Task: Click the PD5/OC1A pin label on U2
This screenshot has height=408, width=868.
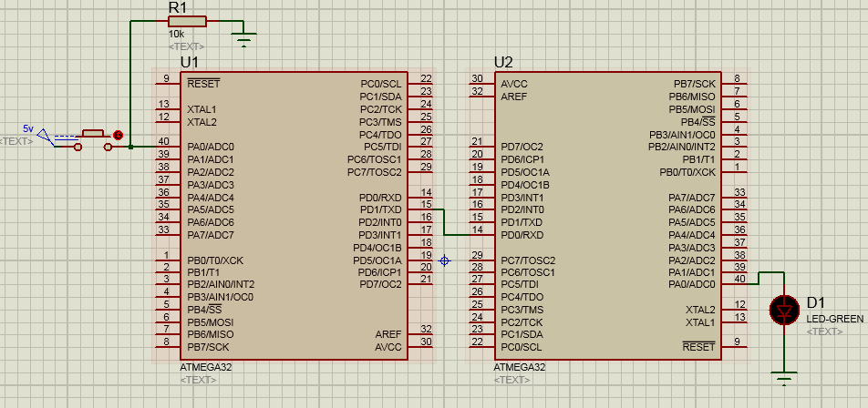Action: pos(525,172)
